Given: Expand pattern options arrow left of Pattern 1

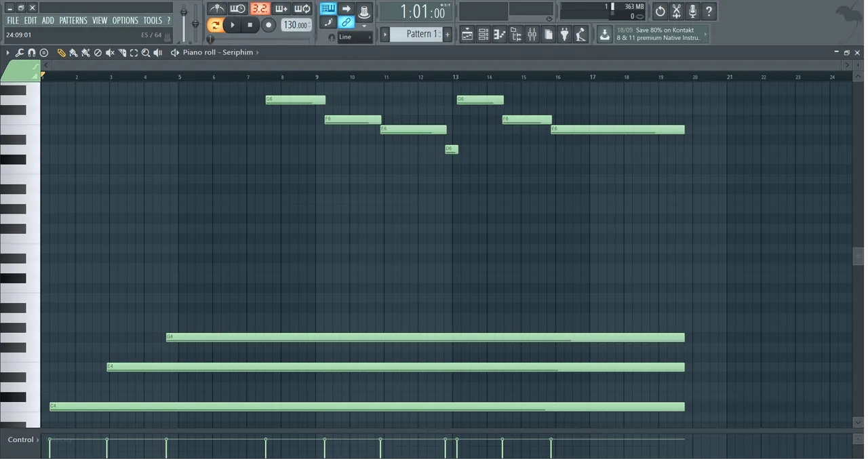Looking at the screenshot, I should (x=385, y=34).
